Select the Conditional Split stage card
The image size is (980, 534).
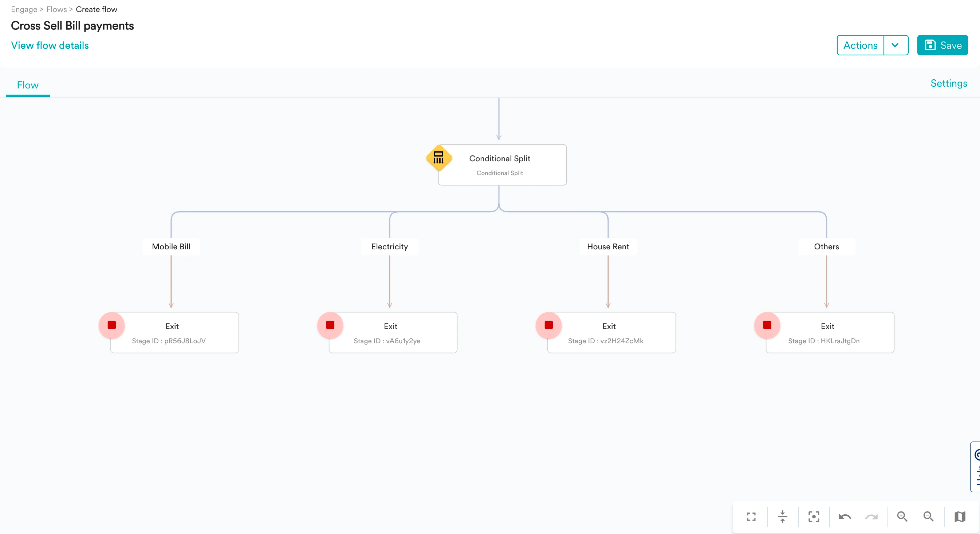click(502, 165)
